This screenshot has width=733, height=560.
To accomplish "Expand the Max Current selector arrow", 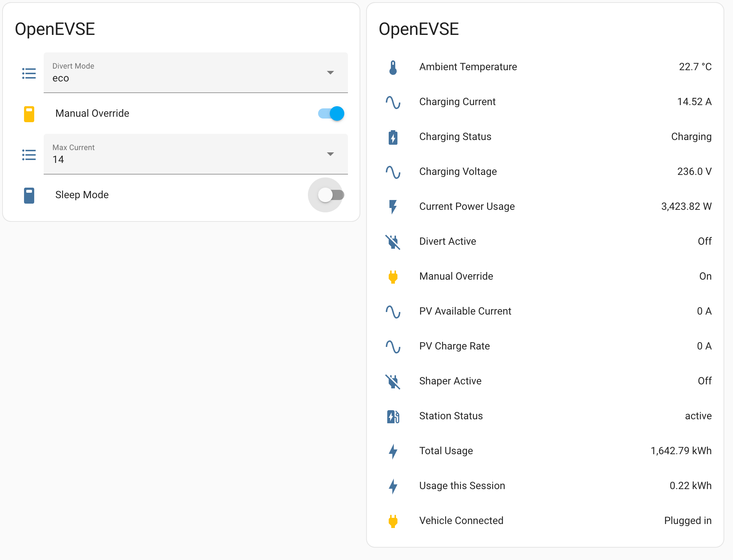I will pyautogui.click(x=330, y=154).
